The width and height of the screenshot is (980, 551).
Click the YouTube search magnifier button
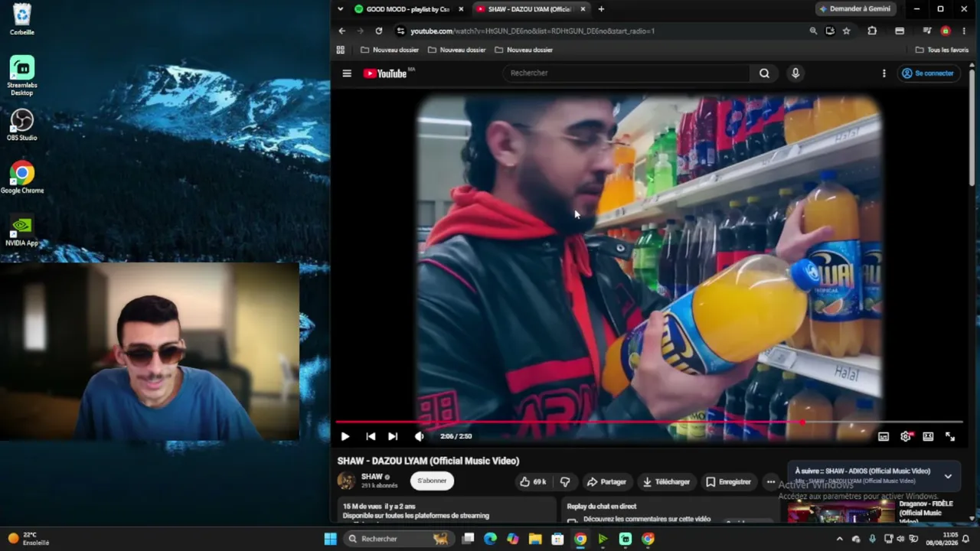coord(764,73)
